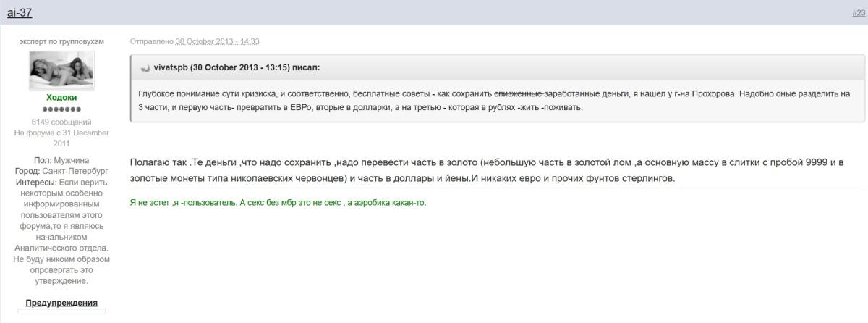Viewport: 868px width, 323px height.
Task: Click the reply text starting with Полагаю так
Action: (486, 169)
